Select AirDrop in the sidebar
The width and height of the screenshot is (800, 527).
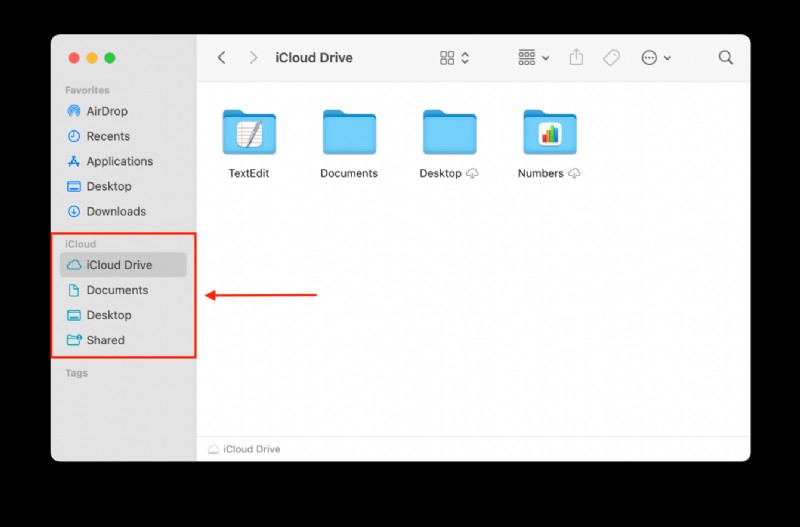pyautogui.click(x=123, y=111)
